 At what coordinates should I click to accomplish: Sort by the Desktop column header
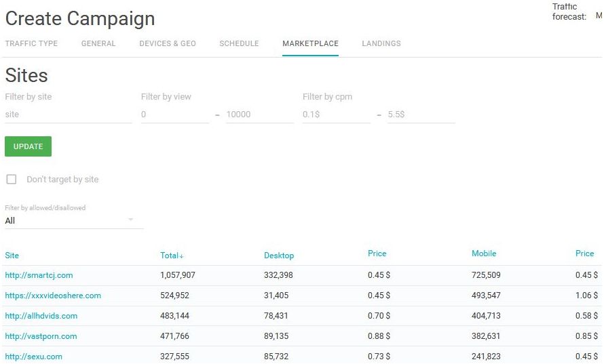tap(279, 256)
